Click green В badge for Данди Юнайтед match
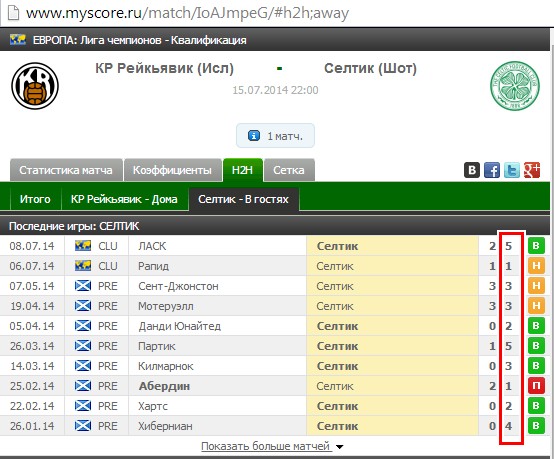 [x=536, y=325]
